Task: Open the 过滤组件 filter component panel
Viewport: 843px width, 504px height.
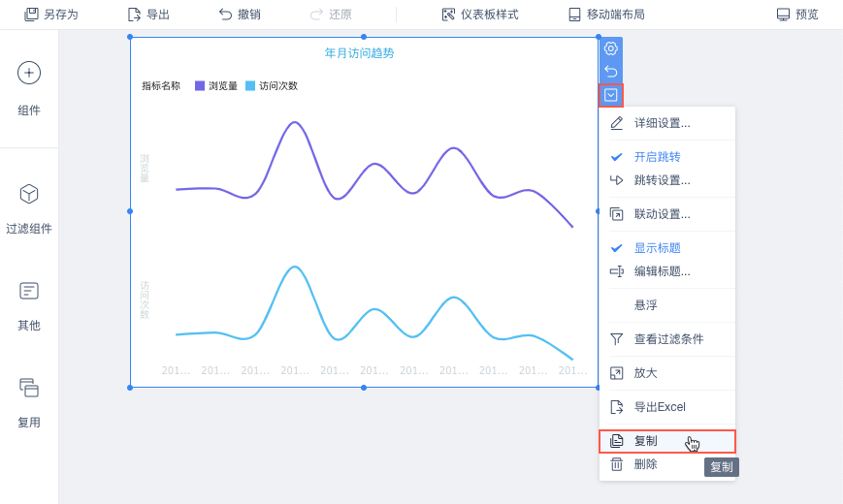Action: click(29, 195)
